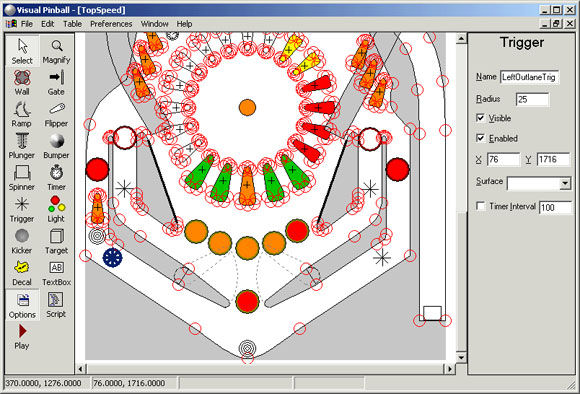Toggle the Options panel button
Screen dimensions: 580x394
[x=22, y=305]
